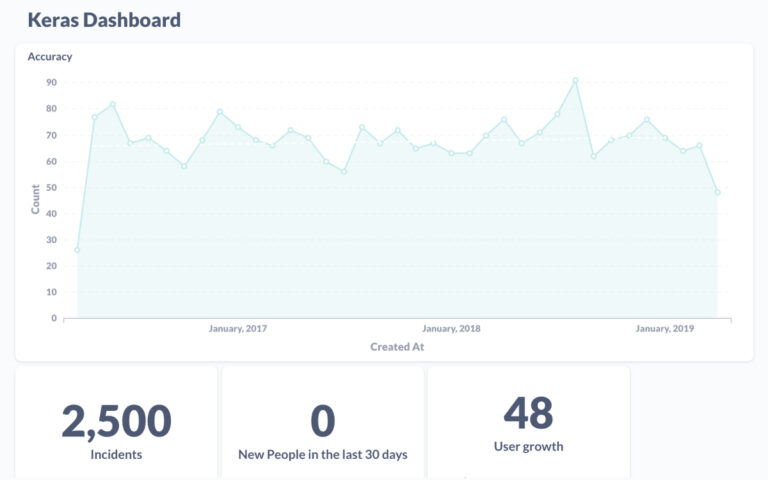Click the first data point at 26
768x480 pixels.
pyautogui.click(x=77, y=250)
